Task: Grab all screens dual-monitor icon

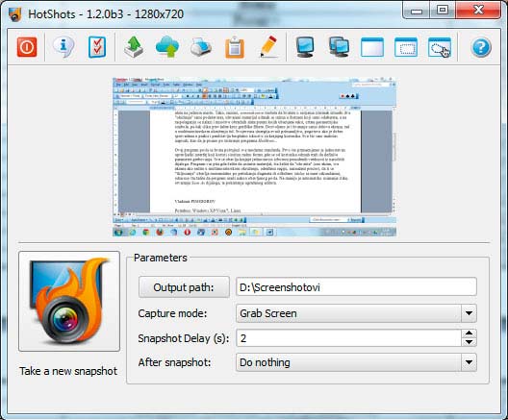Action: (x=339, y=47)
